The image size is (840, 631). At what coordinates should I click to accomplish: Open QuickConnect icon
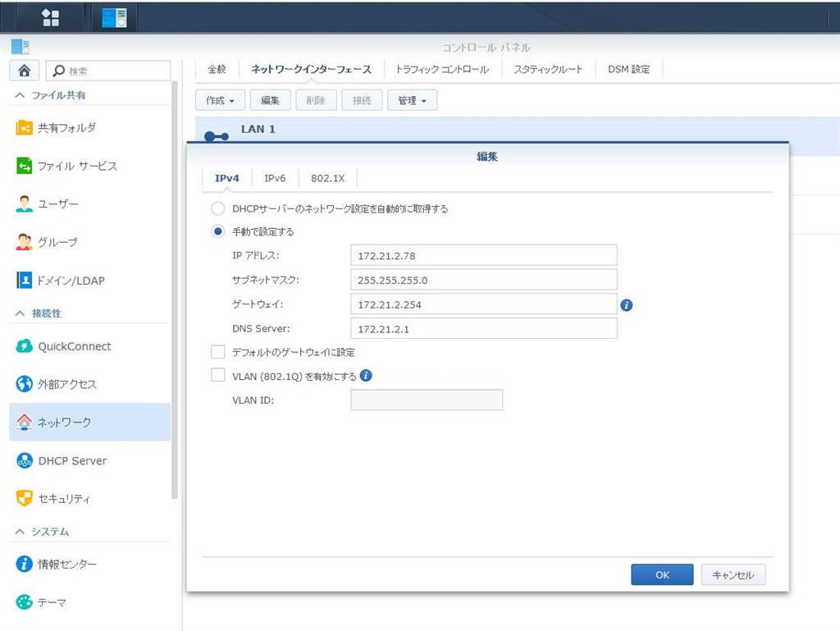(24, 346)
